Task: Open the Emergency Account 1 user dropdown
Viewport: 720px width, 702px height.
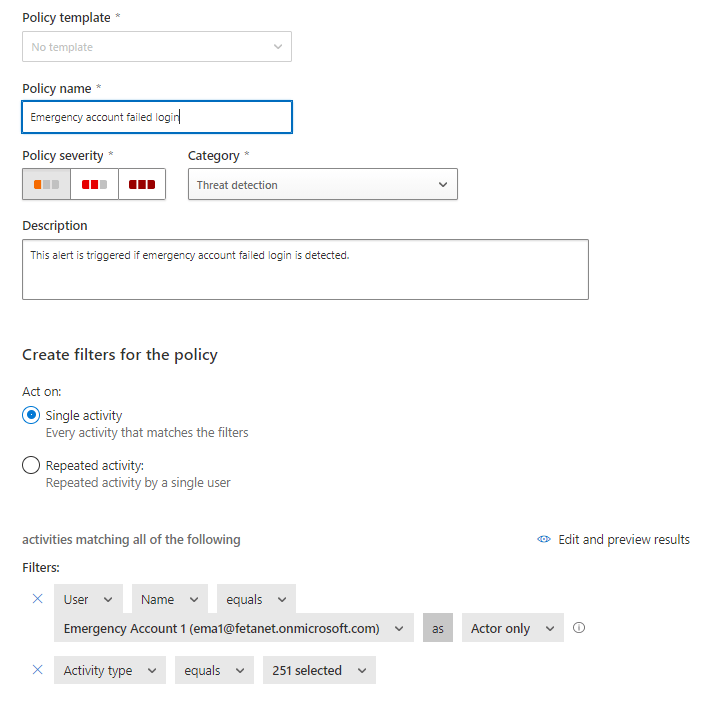Action: point(233,628)
